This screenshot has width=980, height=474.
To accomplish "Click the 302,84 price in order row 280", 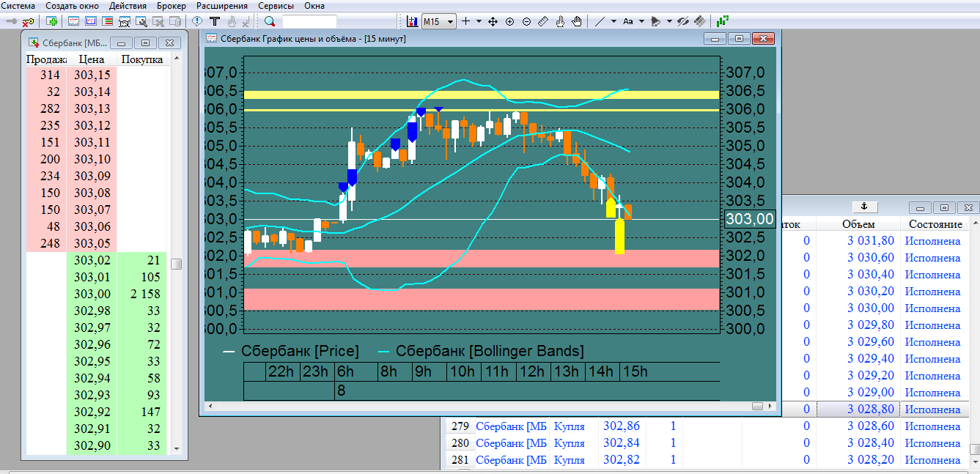I will point(621,443).
